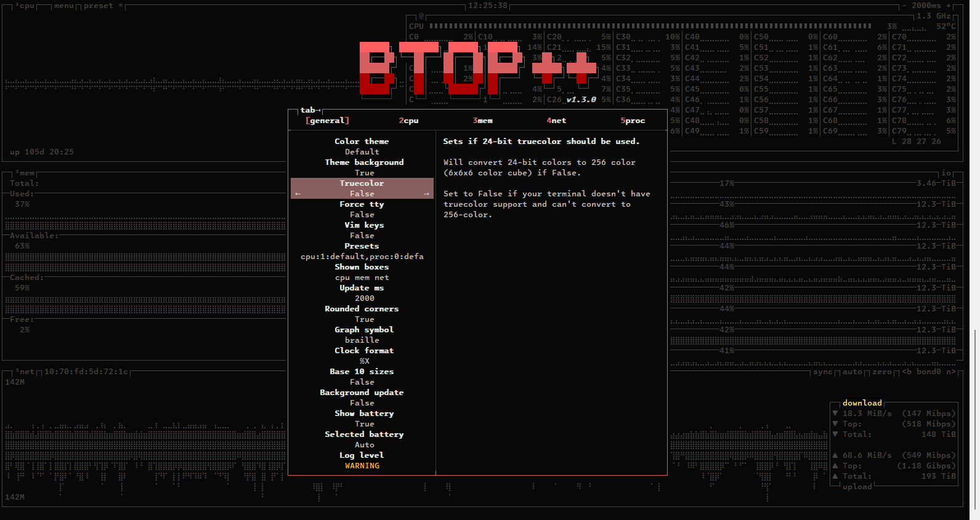Toggle the net graph sync option
980x520 pixels.
point(822,372)
